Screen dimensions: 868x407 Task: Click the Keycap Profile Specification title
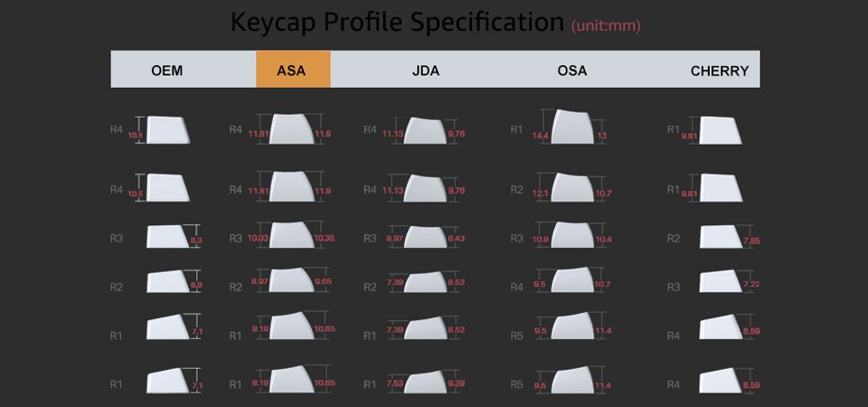click(x=397, y=22)
